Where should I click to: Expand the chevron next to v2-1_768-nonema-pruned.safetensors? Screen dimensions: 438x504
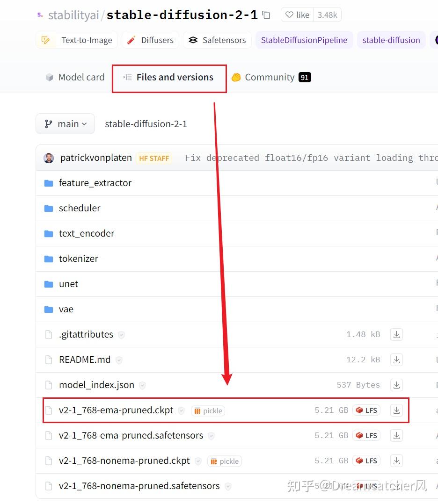pyautogui.click(x=229, y=486)
